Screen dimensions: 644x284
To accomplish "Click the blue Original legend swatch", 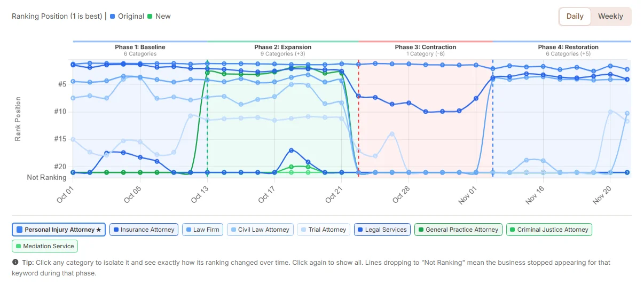I will coord(113,16).
